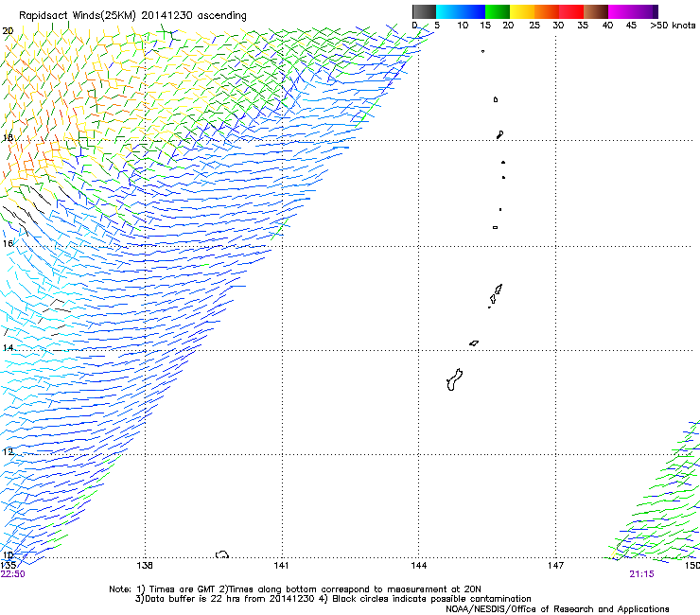Click the 'NOAA/NESDIS/Office of Research and Applications' credit

[557, 608]
